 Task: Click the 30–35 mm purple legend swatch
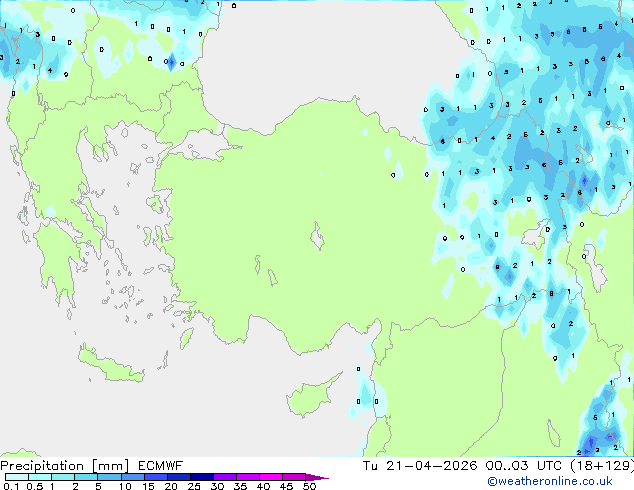pos(224,477)
